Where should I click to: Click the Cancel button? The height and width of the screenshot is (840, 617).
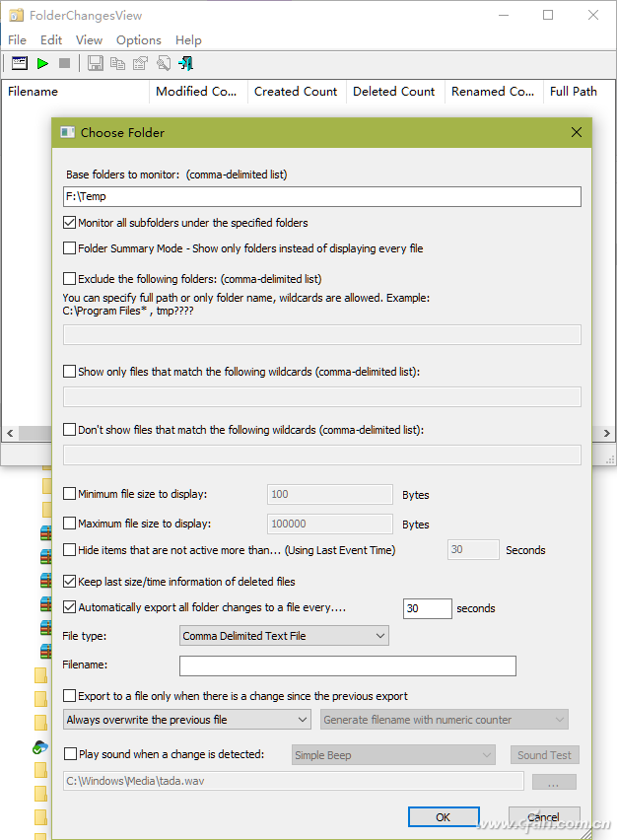tap(544, 817)
